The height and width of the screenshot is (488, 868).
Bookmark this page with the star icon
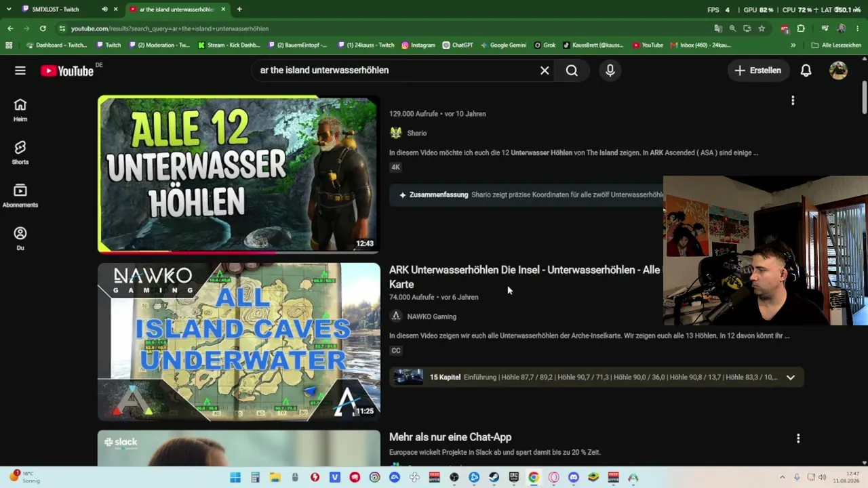[x=762, y=28]
